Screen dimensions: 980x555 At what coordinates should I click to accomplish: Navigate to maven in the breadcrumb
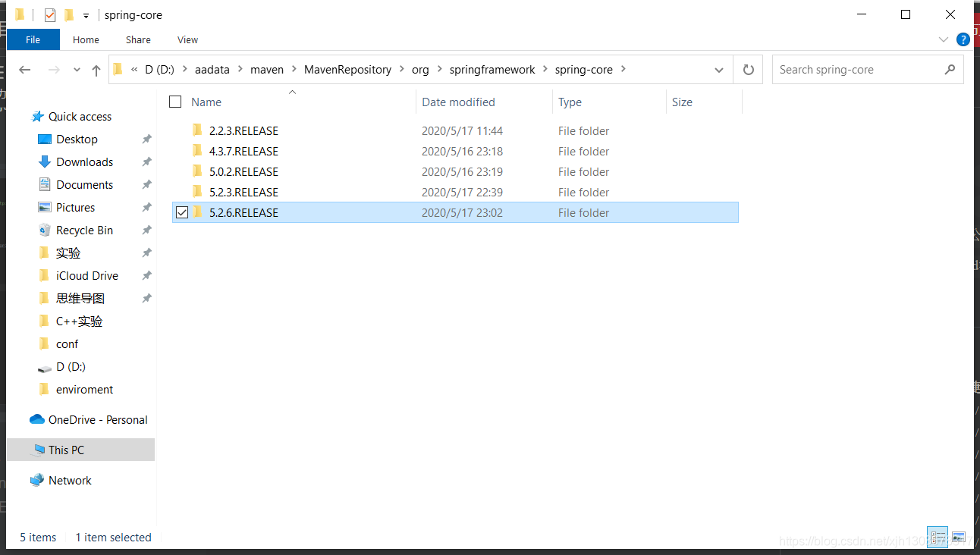267,70
